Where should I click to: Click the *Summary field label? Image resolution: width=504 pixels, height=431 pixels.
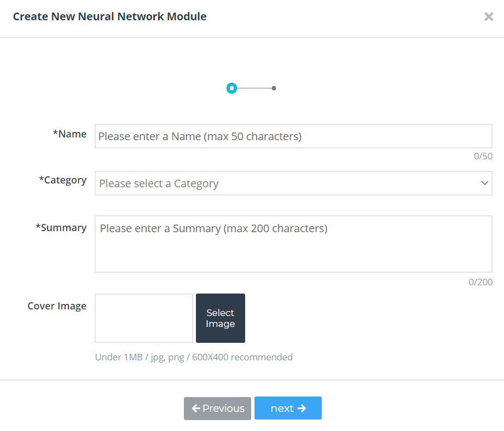(61, 228)
